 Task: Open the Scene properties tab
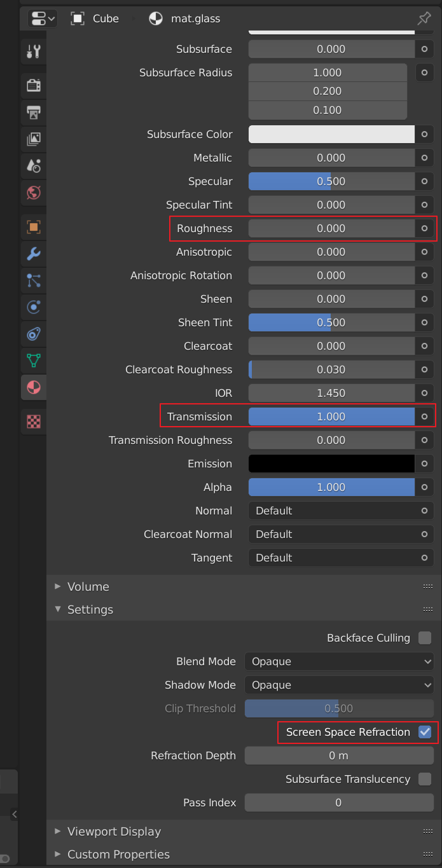pos(34,165)
